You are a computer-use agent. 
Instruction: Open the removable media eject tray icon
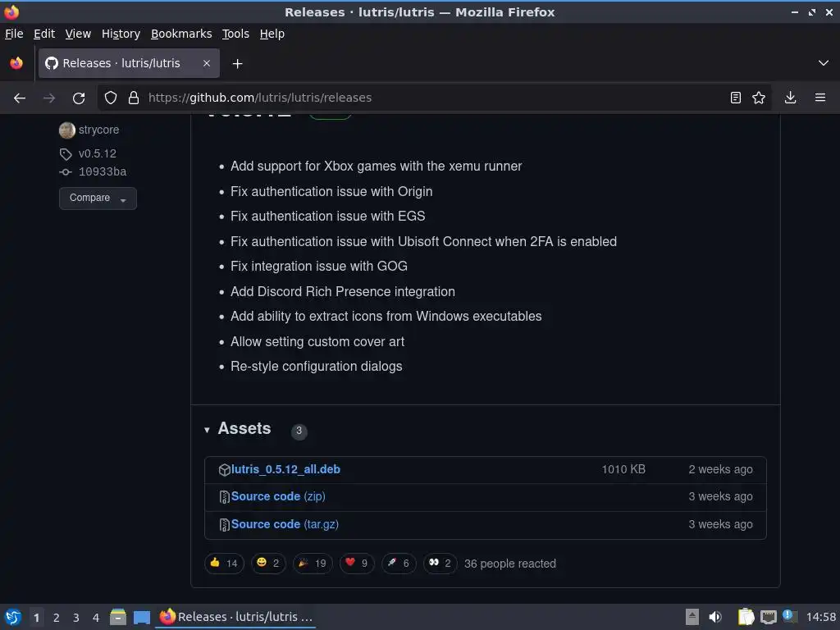(692, 617)
